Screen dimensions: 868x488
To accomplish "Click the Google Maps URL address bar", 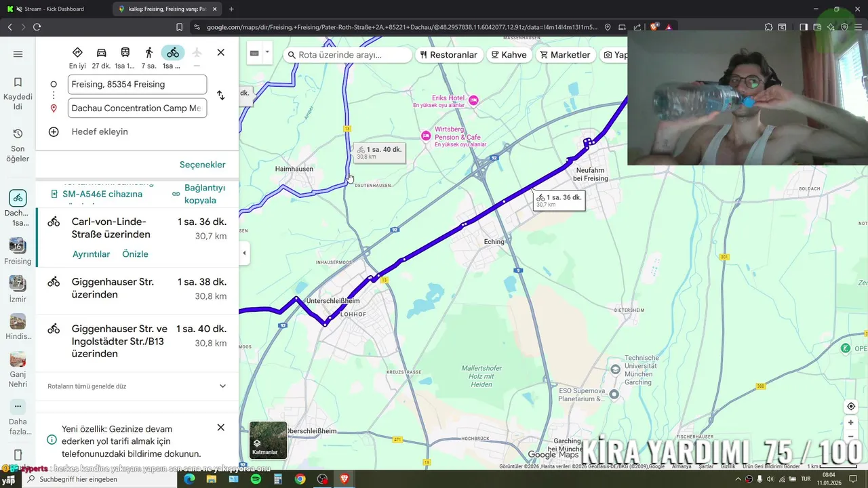I will point(401,27).
